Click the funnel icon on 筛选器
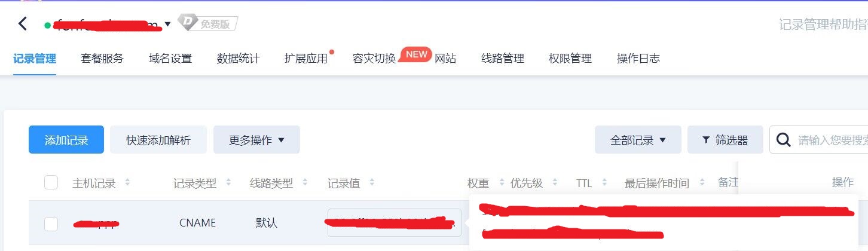 click(x=706, y=140)
